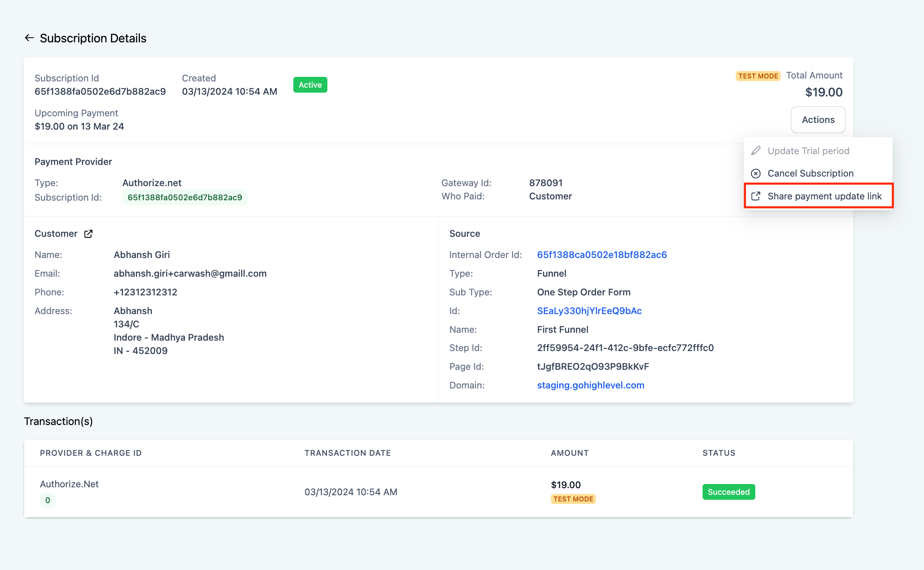Click the customer email address
Image resolution: width=924 pixels, height=570 pixels.
click(x=190, y=273)
